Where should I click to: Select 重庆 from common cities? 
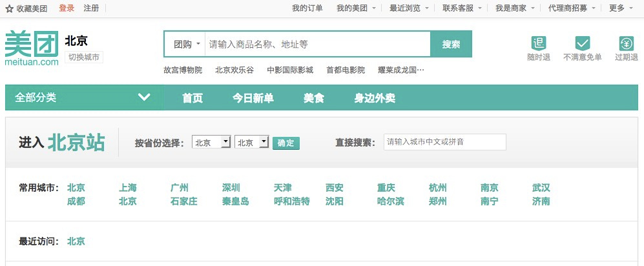(386, 188)
